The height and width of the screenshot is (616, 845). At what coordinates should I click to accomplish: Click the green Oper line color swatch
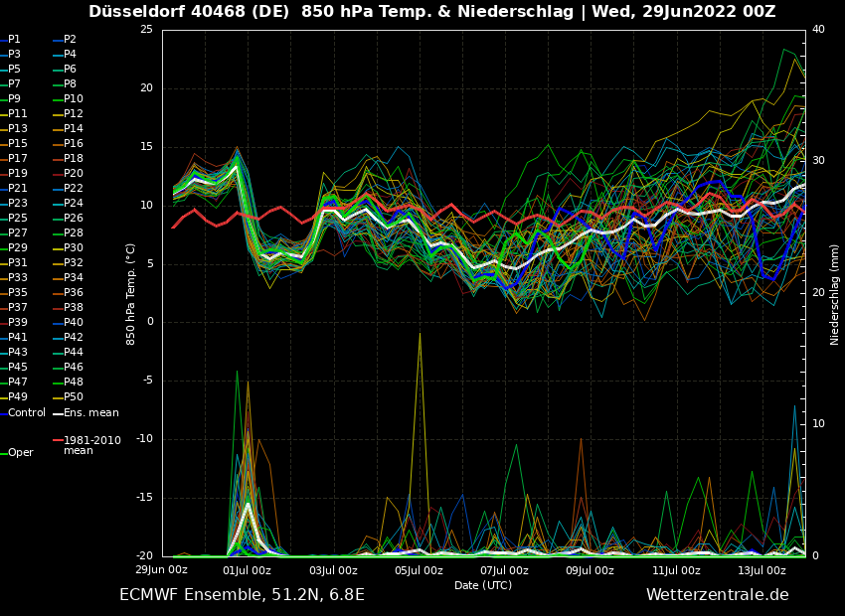pyautogui.click(x=3, y=453)
